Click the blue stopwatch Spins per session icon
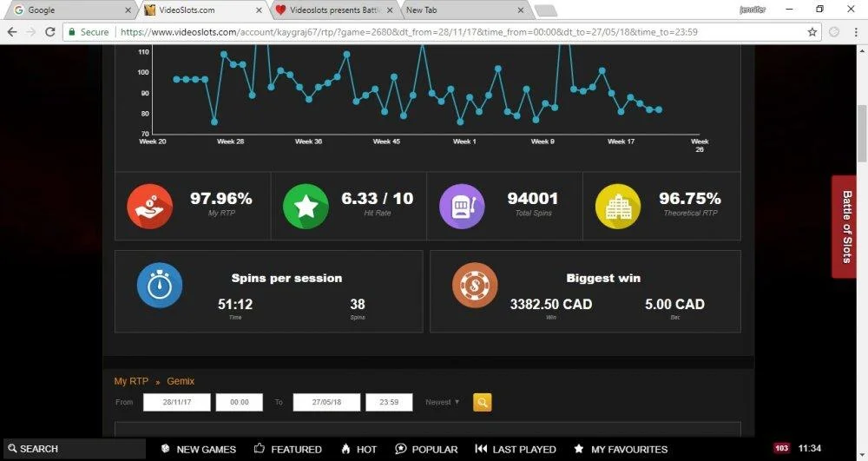The image size is (868, 461). pos(160,285)
